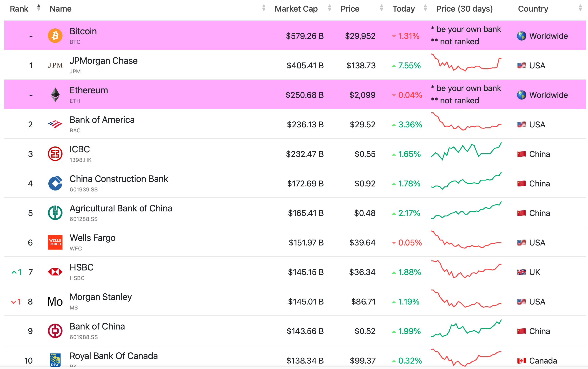Image resolution: width=588 pixels, height=369 pixels.
Task: Select the Ethereum ETH logo icon
Action: coord(55,95)
